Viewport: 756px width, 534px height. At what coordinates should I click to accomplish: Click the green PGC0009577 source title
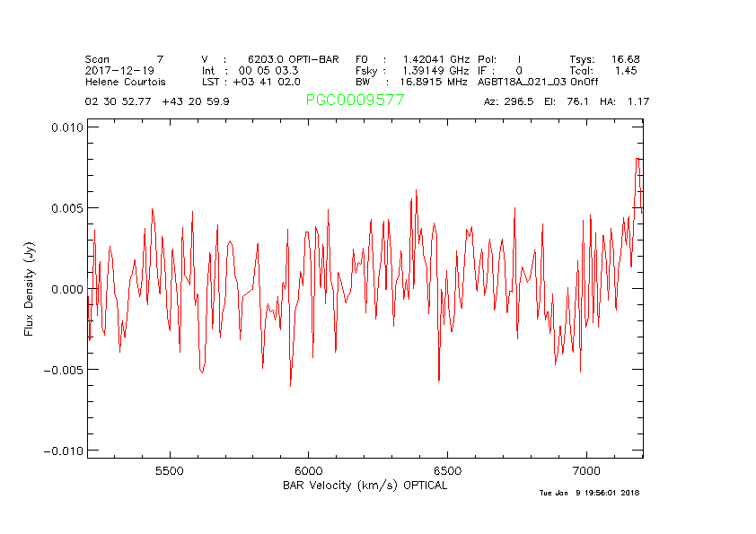click(355, 101)
